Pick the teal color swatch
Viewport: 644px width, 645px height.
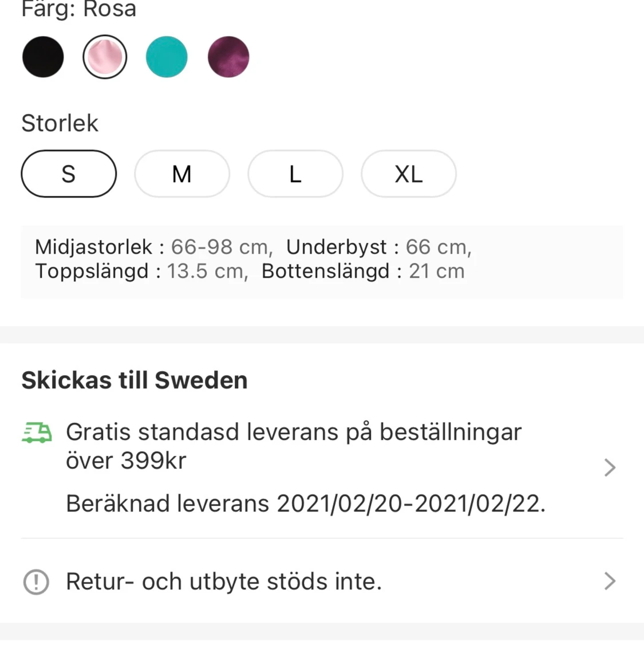click(x=167, y=57)
